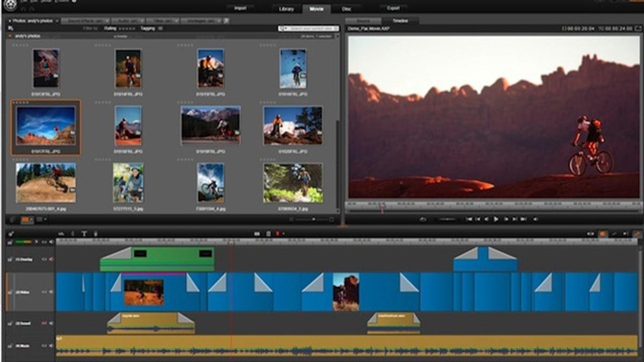Click the loop playback icon in player controls

click(423, 219)
